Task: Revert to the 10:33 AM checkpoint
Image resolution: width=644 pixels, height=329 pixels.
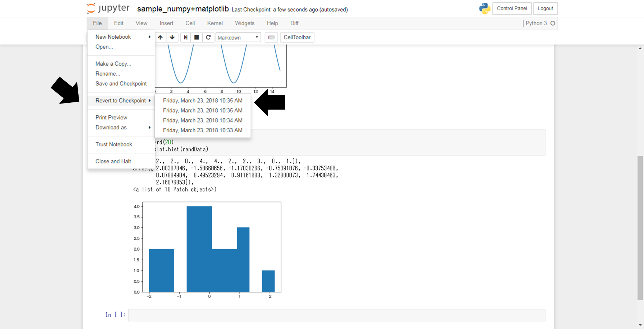Action: tap(203, 130)
